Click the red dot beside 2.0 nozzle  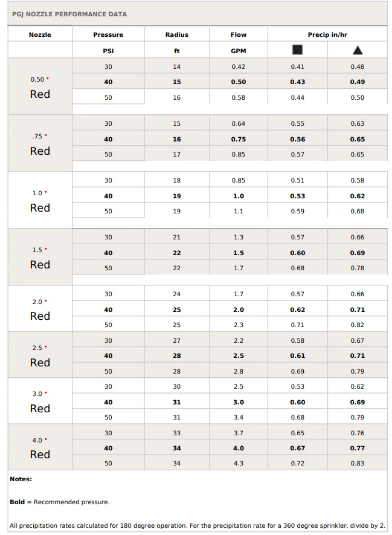point(46,301)
